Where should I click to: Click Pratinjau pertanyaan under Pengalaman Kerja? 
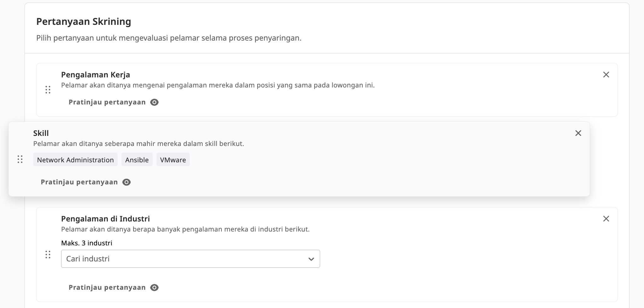[x=107, y=102]
